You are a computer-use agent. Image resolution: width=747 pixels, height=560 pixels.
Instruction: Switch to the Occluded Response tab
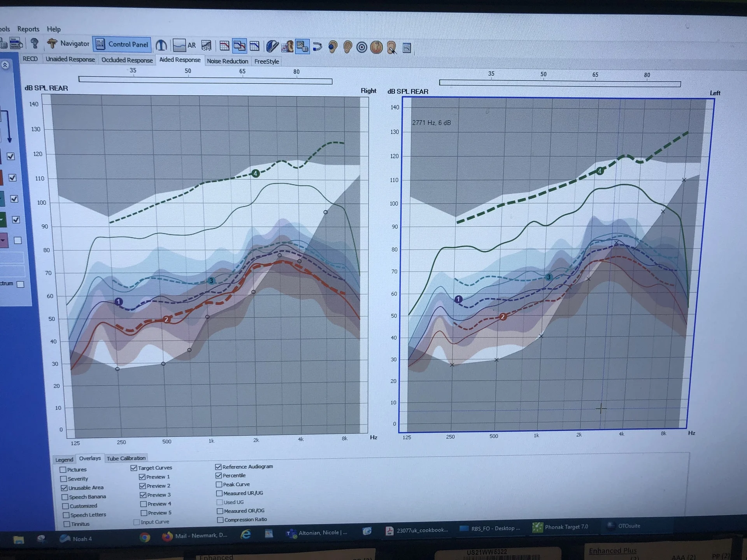(x=127, y=60)
